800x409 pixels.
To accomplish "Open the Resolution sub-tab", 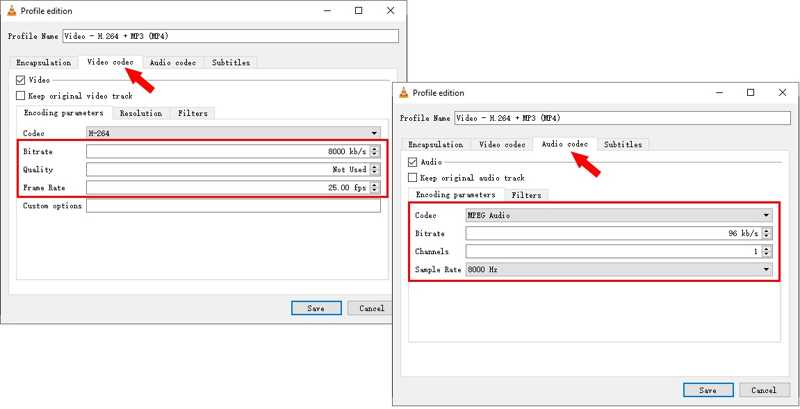I will [141, 113].
